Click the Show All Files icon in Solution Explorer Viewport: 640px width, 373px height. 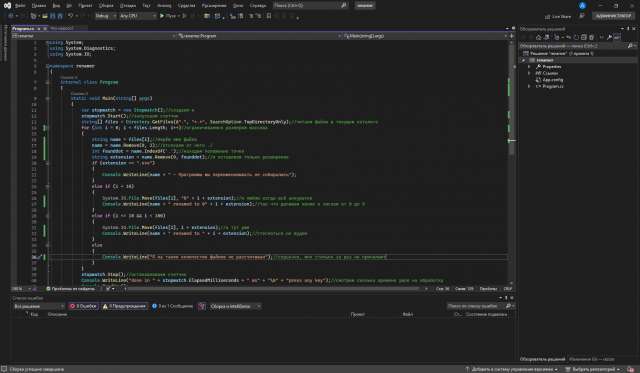[591, 37]
